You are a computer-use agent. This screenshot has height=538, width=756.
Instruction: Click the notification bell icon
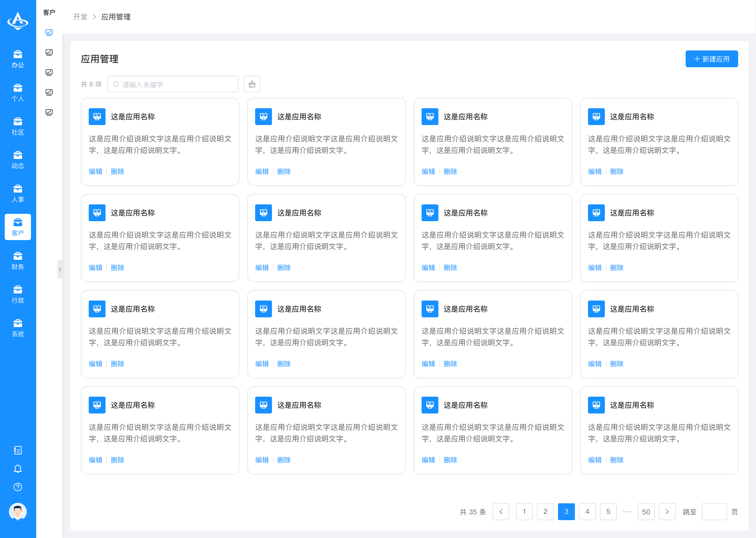coord(18,469)
